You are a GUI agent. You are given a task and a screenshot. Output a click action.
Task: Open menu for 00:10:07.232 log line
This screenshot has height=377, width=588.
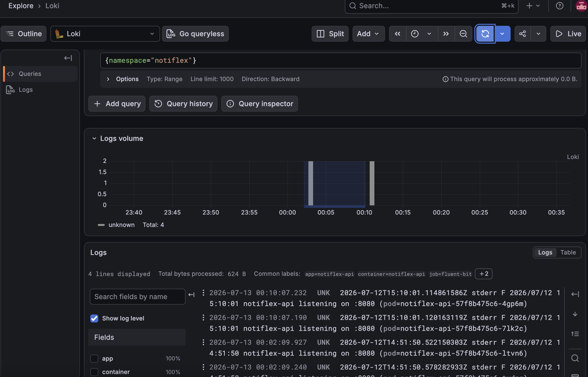(203, 293)
